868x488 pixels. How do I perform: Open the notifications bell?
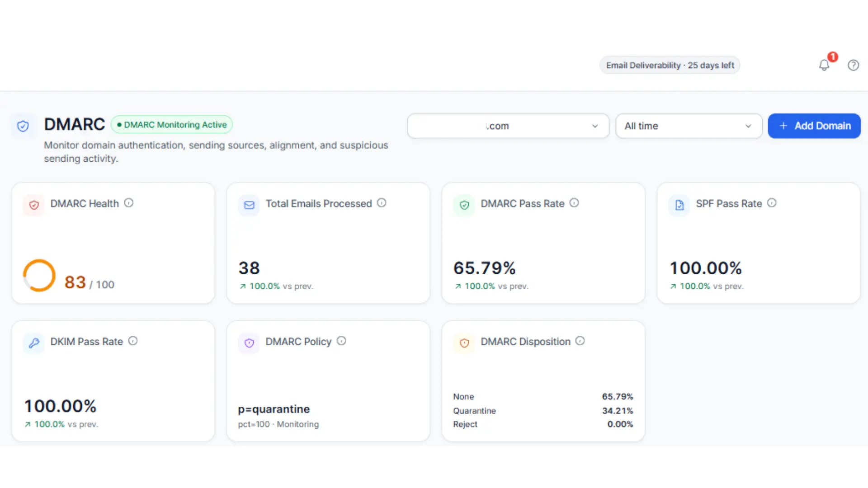[x=824, y=65]
